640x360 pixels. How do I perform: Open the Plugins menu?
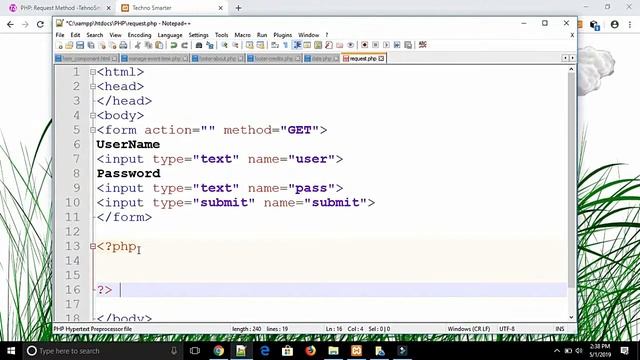[x=282, y=35]
